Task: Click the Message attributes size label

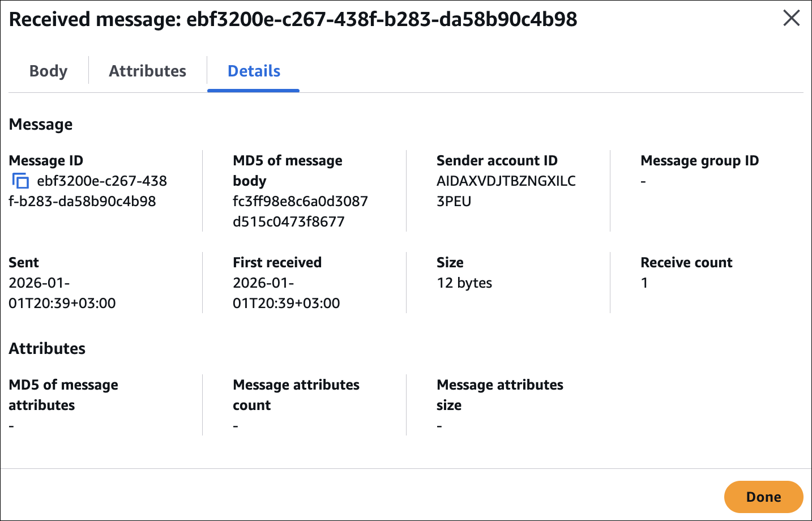Action: [x=499, y=395]
